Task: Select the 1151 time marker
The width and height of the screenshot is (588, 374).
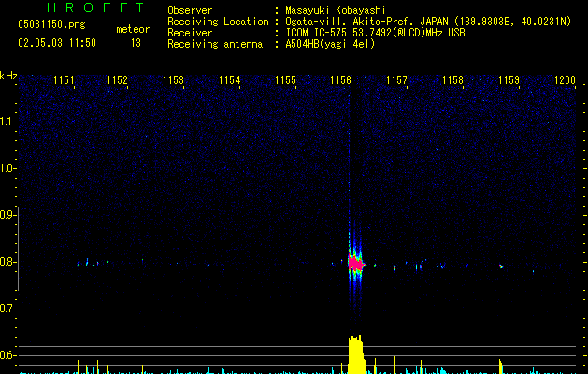Action: pyautogui.click(x=65, y=81)
